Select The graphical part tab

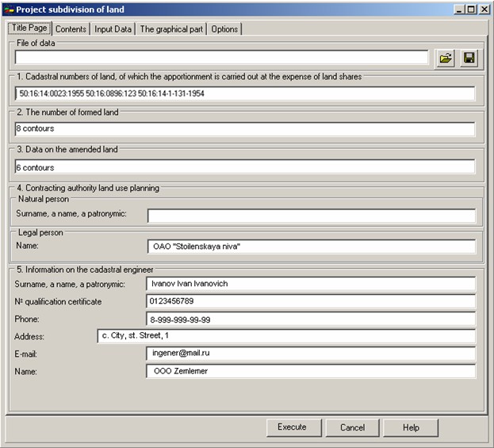pos(171,29)
